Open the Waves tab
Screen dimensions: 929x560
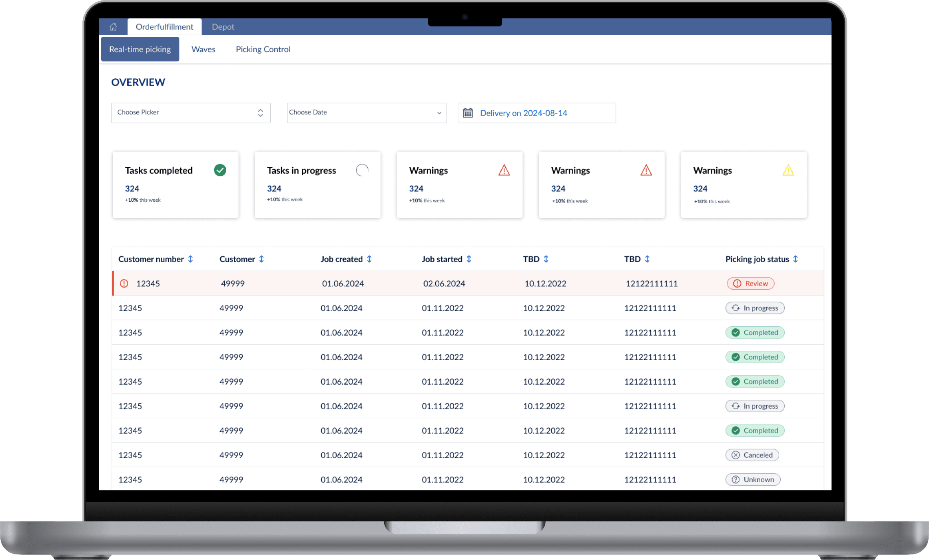203,49
